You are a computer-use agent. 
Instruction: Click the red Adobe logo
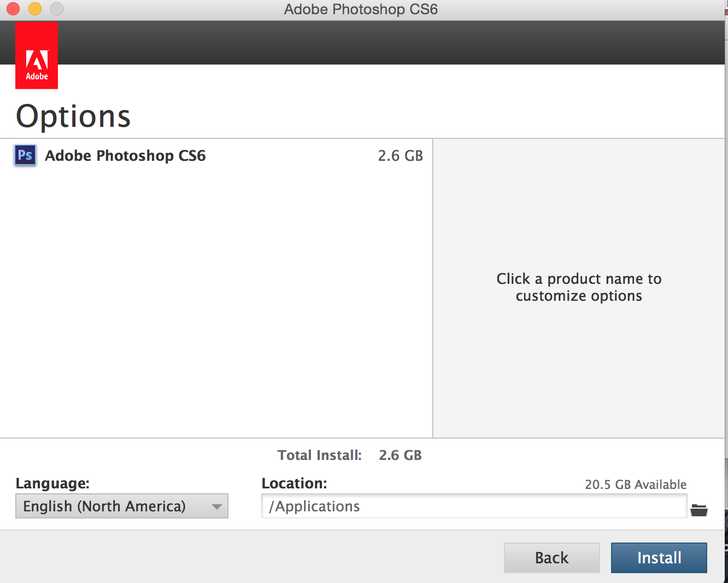point(37,55)
